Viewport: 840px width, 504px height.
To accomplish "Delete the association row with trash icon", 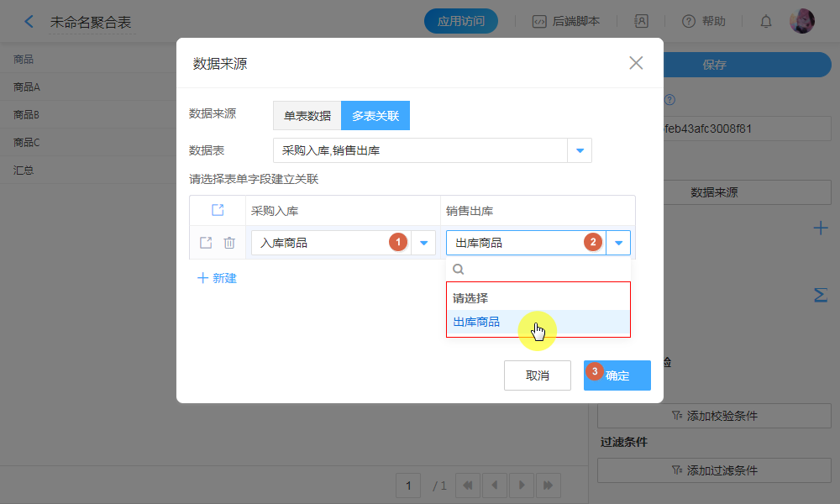I will point(229,243).
